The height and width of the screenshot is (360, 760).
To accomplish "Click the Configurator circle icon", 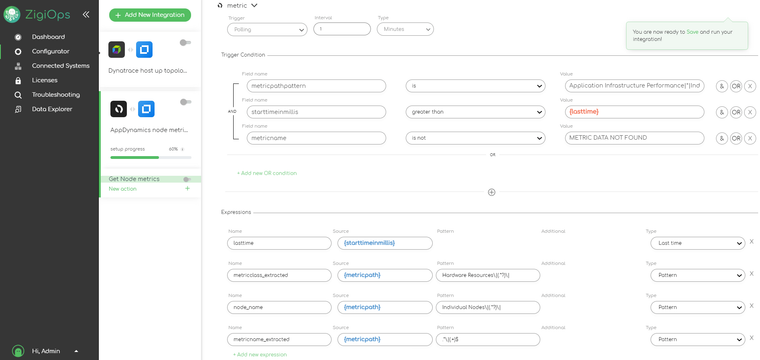I will (x=18, y=51).
